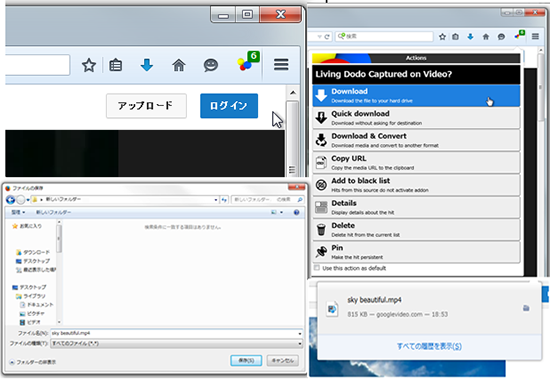
Task: Select ライブラリ in the save dialog sidebar
Action: (x=31, y=296)
